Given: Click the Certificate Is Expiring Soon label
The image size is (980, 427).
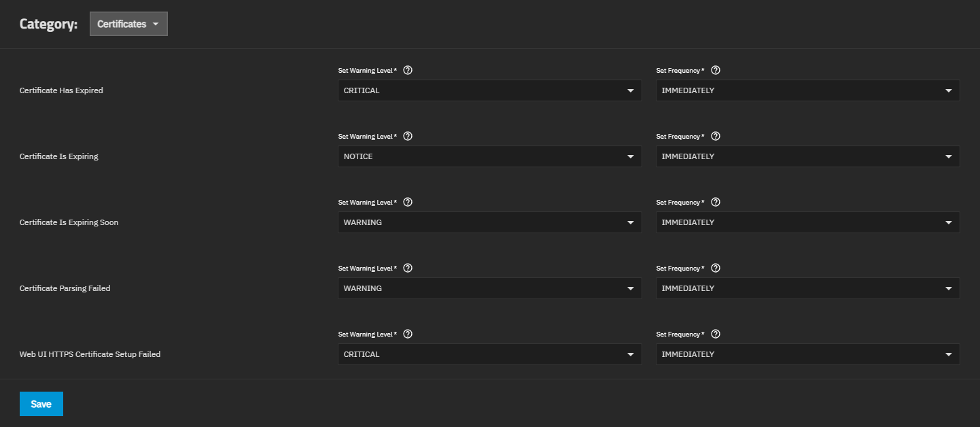Looking at the screenshot, I should click(x=69, y=222).
